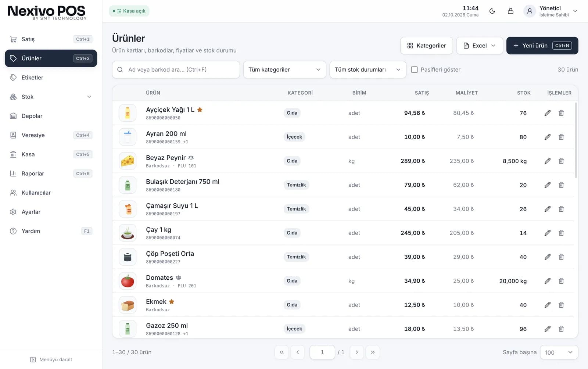The image size is (588, 369).
Task: Expand the Stok sidebar submenu
Action: tap(51, 97)
